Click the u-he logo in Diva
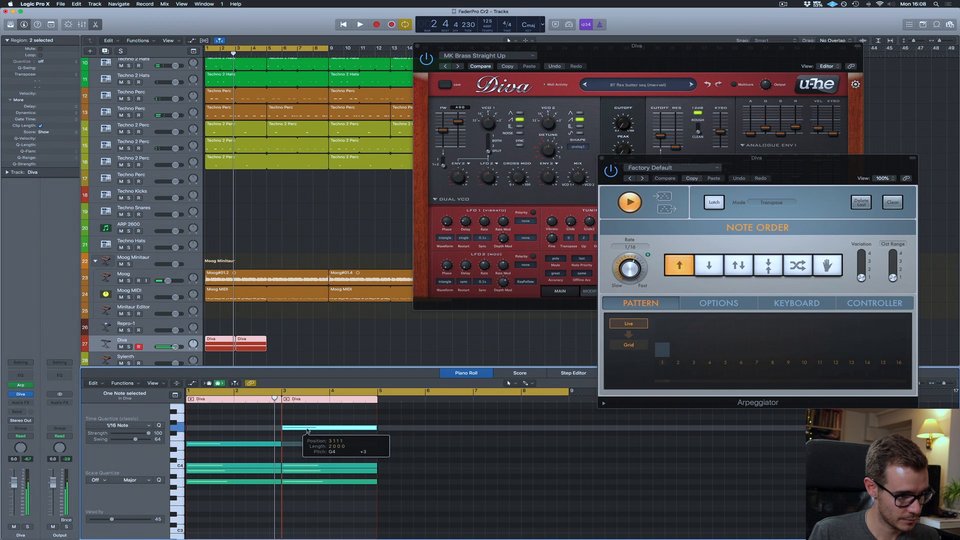 (817, 84)
